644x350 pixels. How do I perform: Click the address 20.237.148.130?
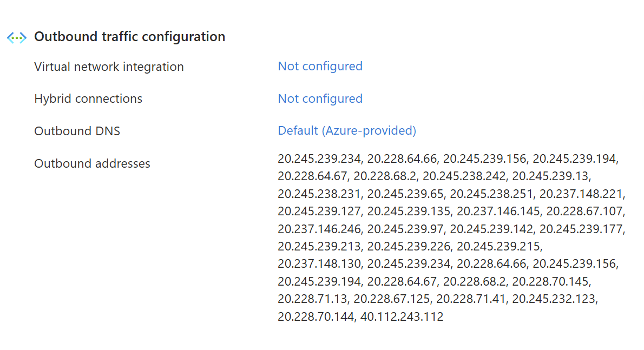(319, 264)
